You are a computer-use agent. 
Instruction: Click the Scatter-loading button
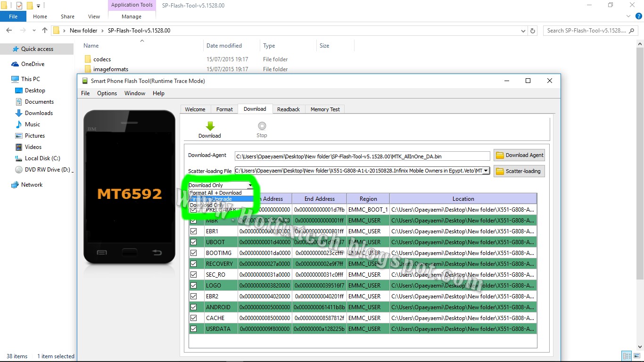click(x=519, y=171)
